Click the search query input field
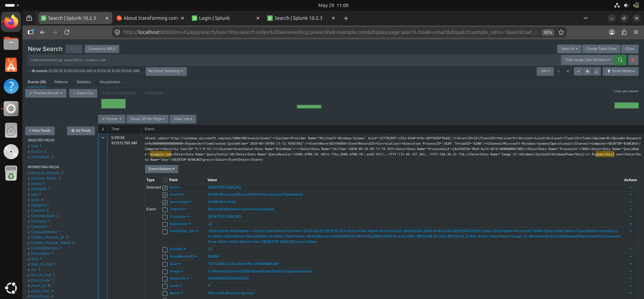The height and width of the screenshot is (299, 644). pyautogui.click(x=294, y=60)
